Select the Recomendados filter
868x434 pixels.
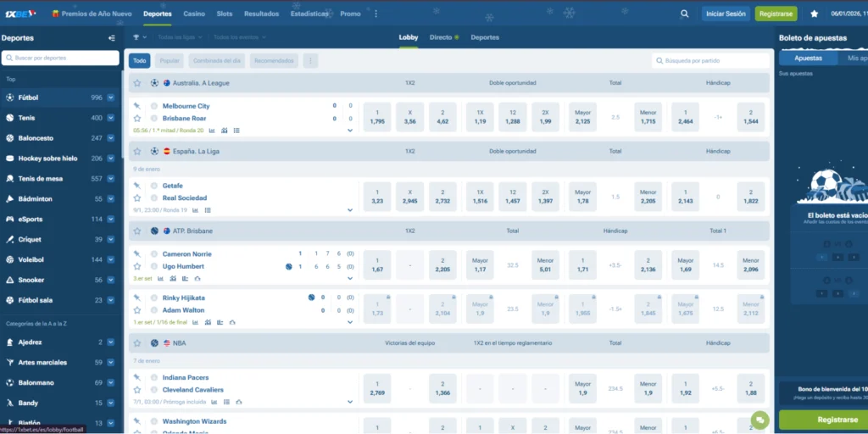pos(274,61)
